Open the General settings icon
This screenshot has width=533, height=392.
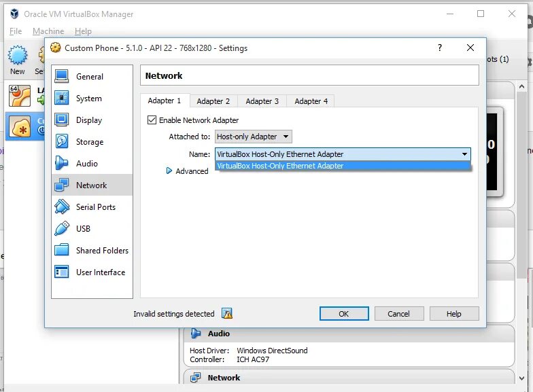click(x=61, y=76)
